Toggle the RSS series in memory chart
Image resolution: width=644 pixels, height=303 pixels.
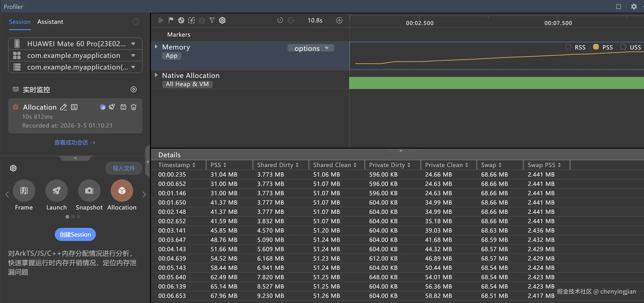568,47
